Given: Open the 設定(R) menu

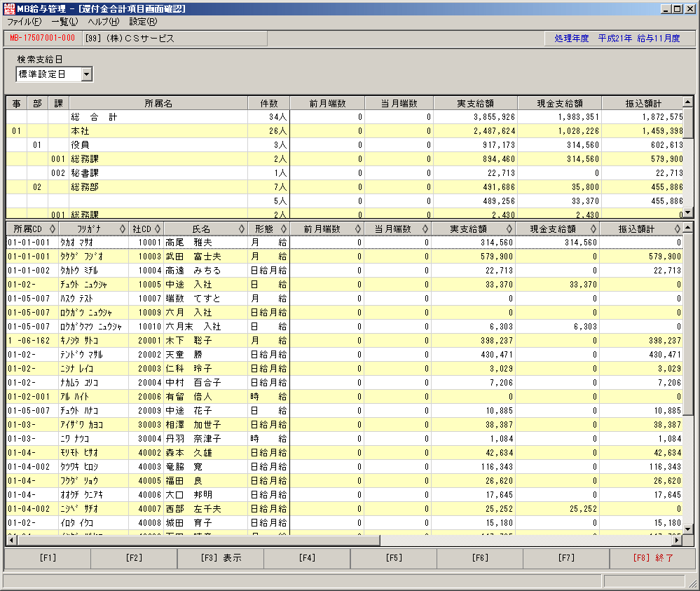Looking at the screenshot, I should click(144, 22).
